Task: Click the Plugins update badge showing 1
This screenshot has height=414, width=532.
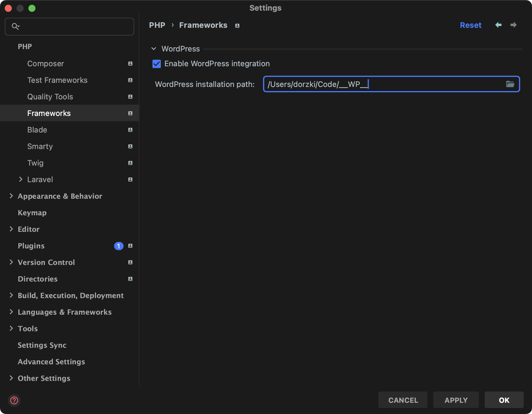Action: click(119, 246)
